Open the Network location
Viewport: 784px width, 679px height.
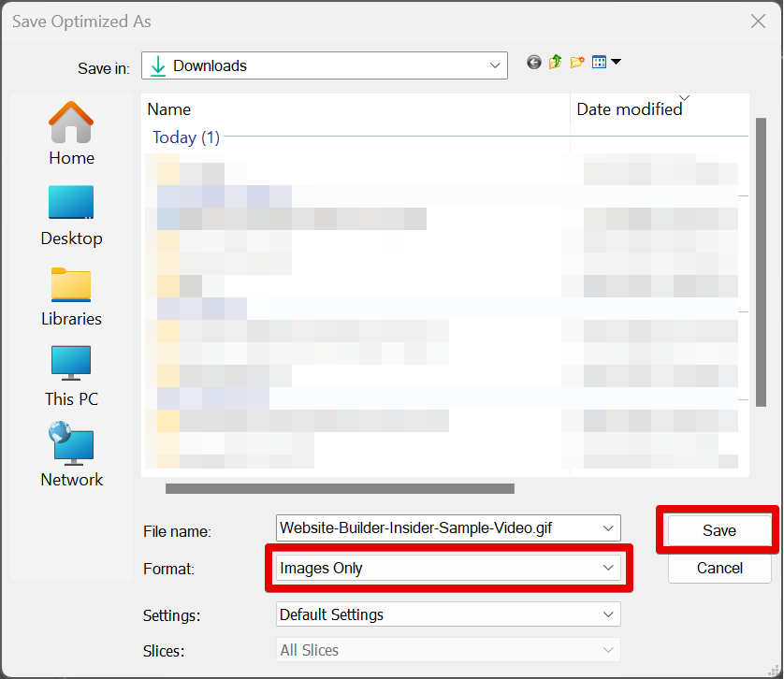pos(71,455)
